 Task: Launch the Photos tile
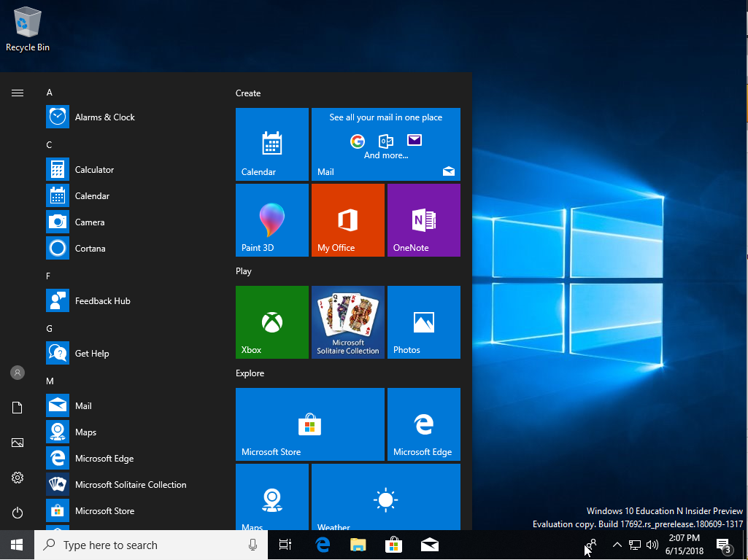[x=423, y=322]
